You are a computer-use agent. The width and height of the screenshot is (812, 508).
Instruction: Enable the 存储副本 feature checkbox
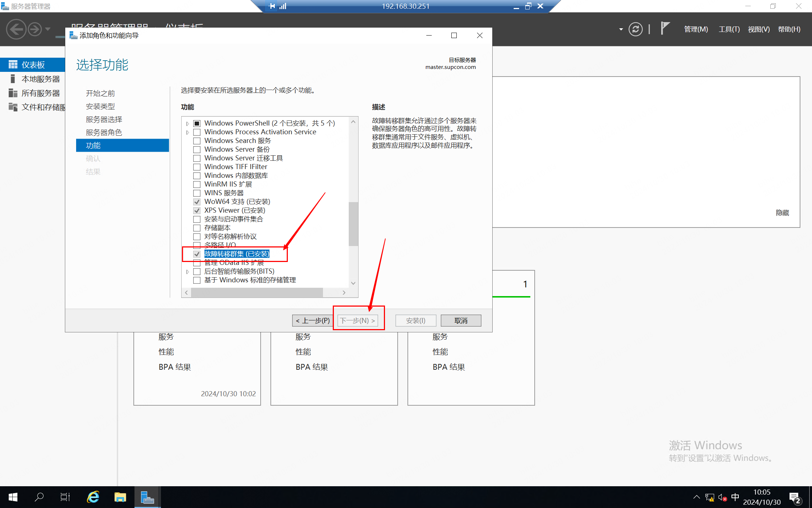coord(197,228)
